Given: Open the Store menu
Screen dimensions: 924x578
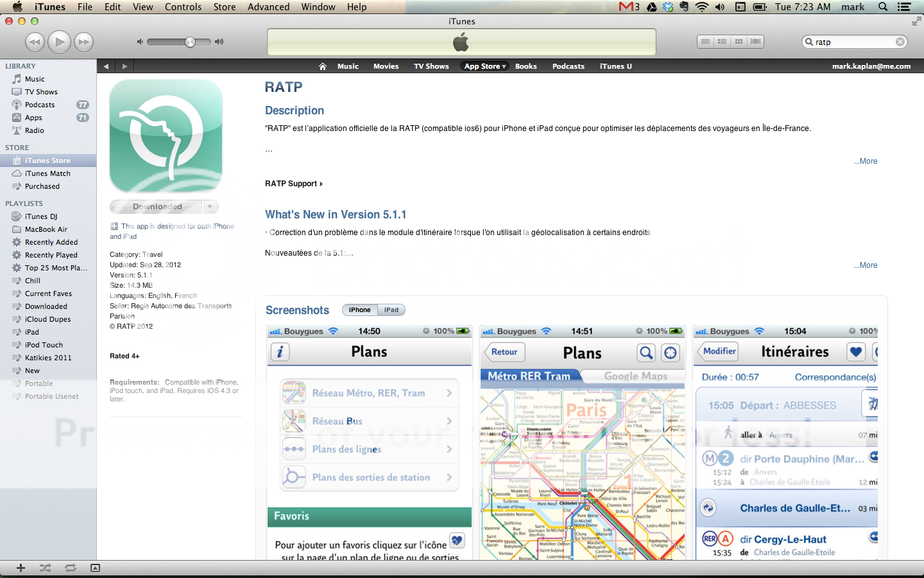Looking at the screenshot, I should pos(225,7).
